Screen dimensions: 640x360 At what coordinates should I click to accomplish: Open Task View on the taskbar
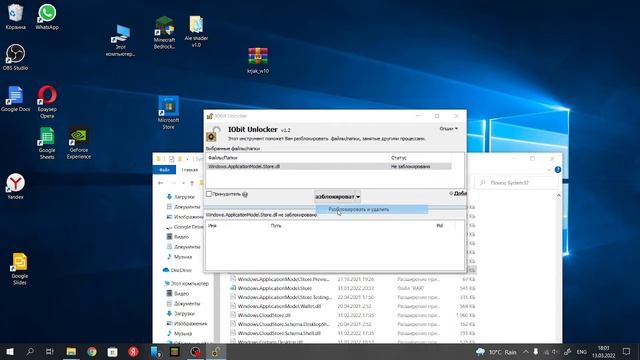50,351
